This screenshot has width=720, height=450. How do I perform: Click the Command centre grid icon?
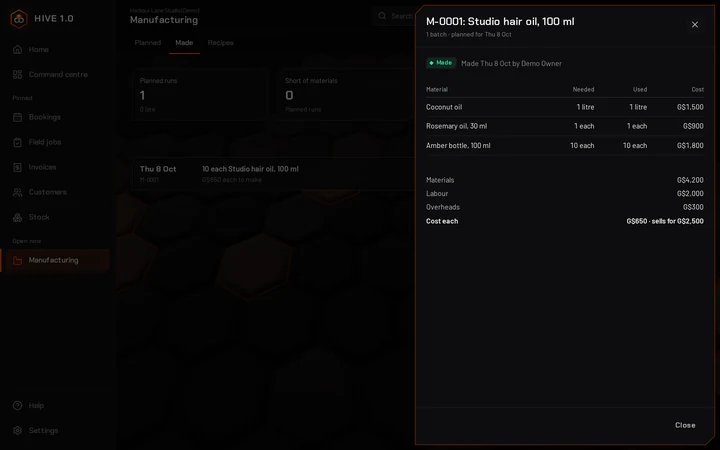[x=17, y=74]
